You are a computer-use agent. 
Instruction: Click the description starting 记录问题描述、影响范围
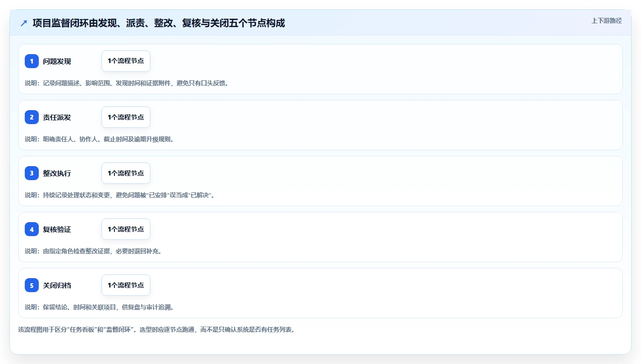coord(127,83)
